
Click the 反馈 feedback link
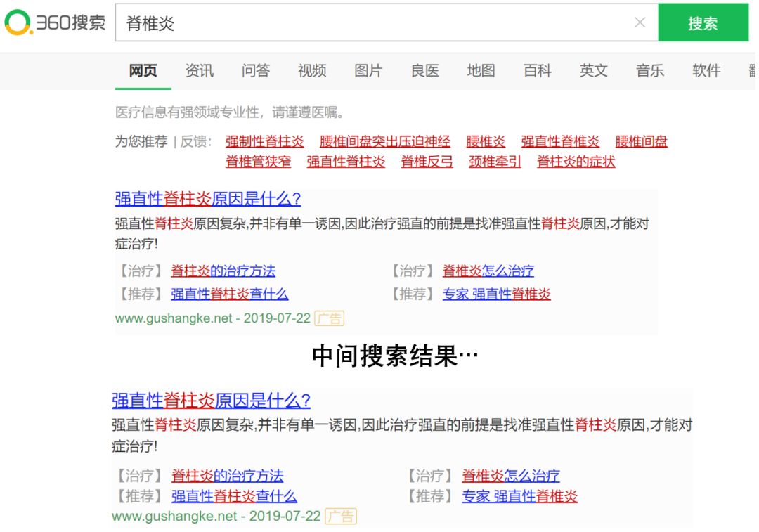195,141
